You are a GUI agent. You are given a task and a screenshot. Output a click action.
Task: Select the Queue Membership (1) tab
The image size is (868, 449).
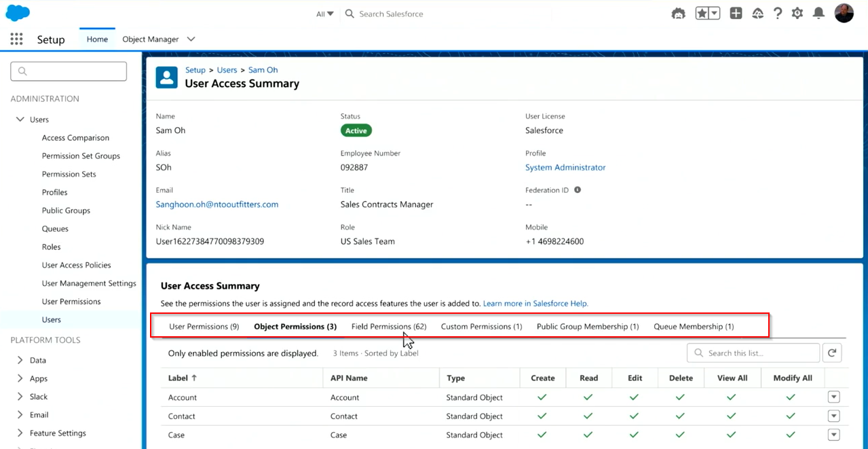coord(694,327)
